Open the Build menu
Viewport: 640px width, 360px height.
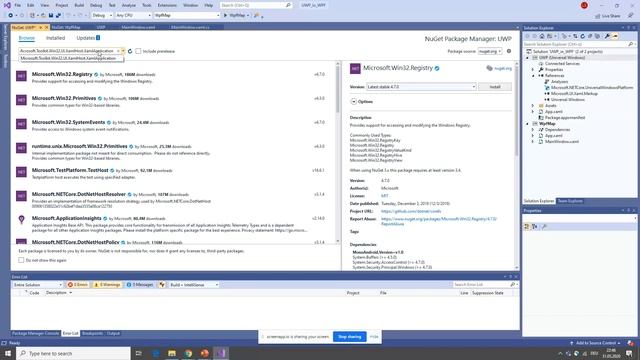[x=79, y=5]
